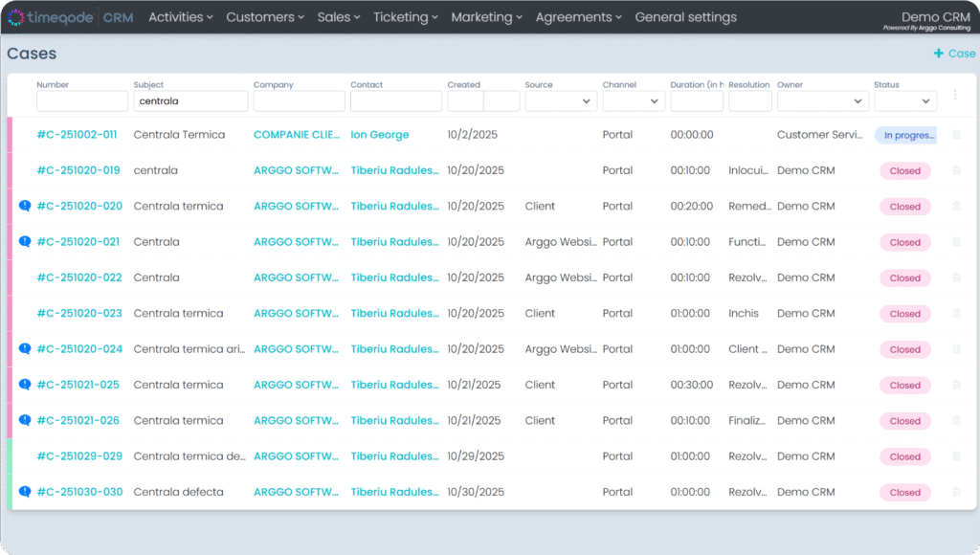Click the timeqode CRM logo
Screen dimensions: 980x555
[x=70, y=17]
